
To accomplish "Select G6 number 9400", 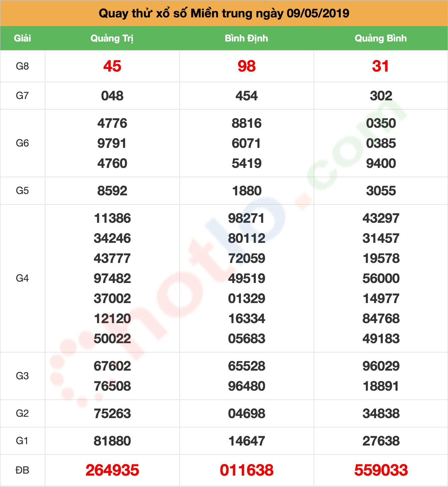I will [x=381, y=164].
